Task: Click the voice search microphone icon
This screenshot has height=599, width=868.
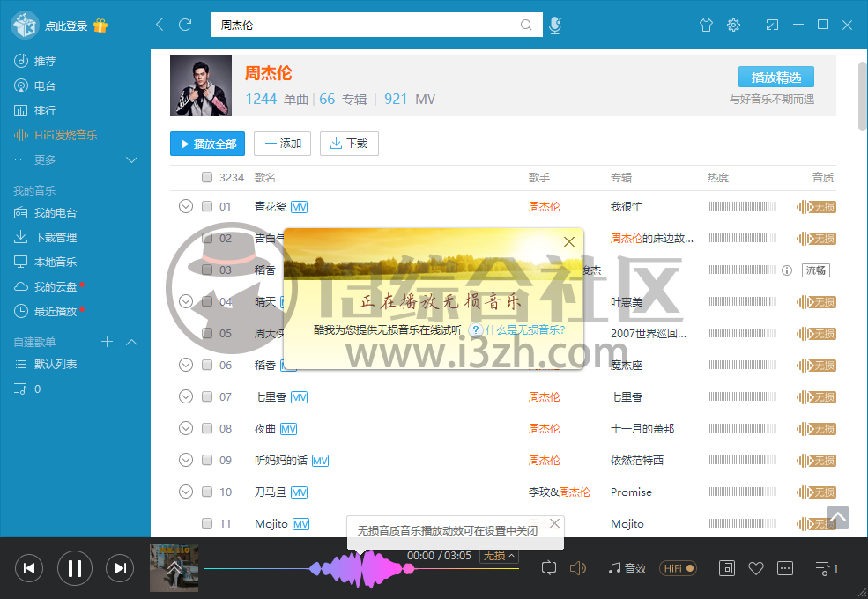Action: (x=554, y=25)
